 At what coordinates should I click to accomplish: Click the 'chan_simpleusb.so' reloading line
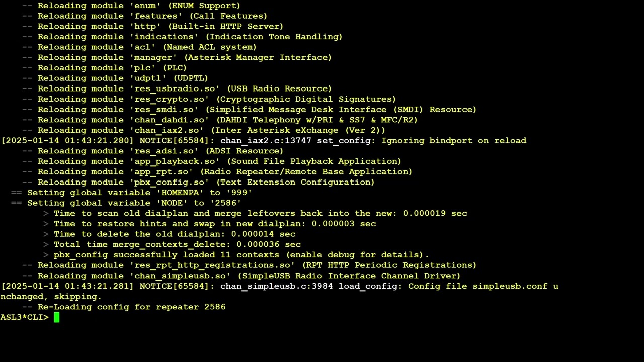click(x=242, y=276)
